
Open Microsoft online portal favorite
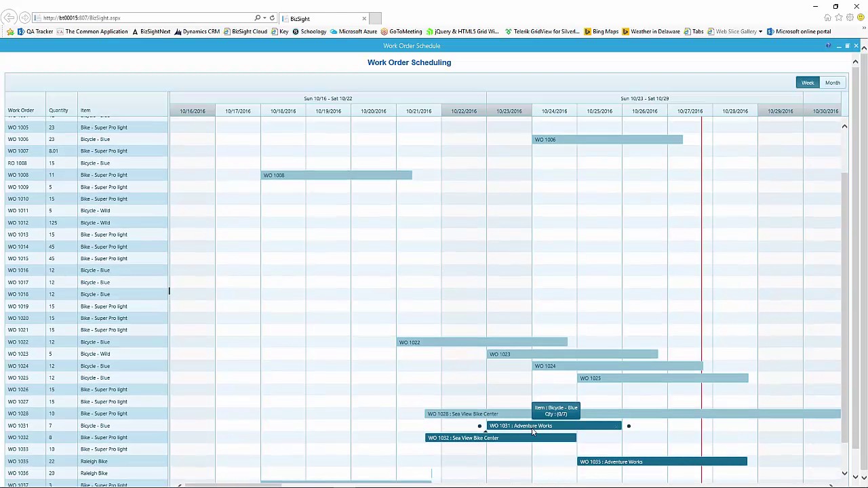(799, 31)
